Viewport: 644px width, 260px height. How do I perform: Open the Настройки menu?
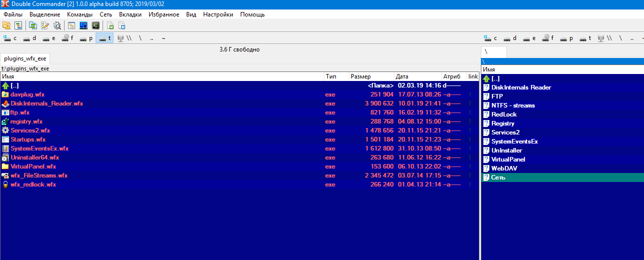[x=218, y=14]
